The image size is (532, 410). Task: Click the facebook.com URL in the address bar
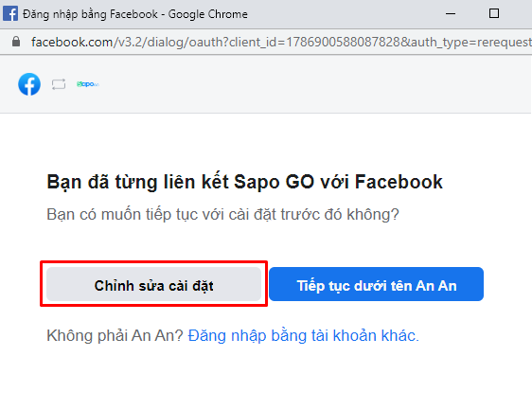click(281, 42)
